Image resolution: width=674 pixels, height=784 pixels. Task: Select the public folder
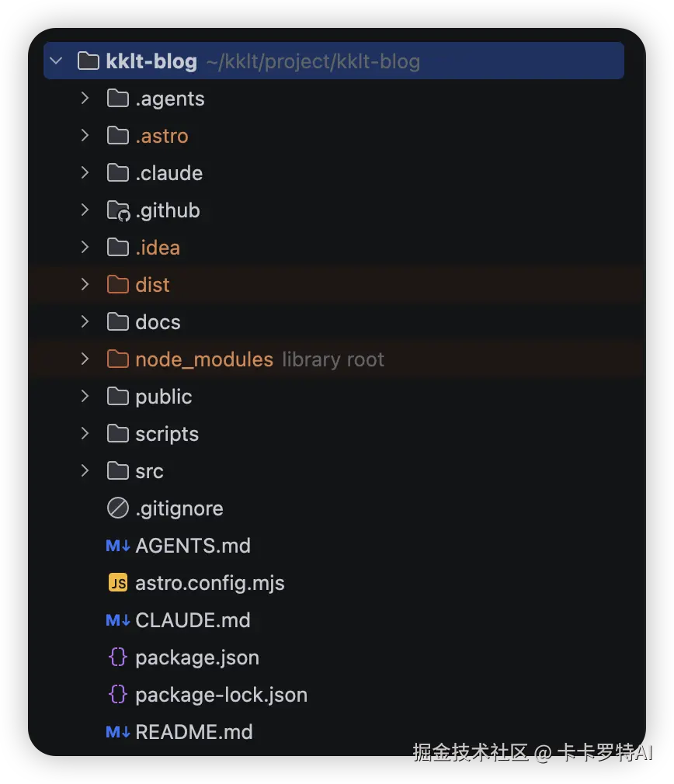pyautogui.click(x=164, y=397)
